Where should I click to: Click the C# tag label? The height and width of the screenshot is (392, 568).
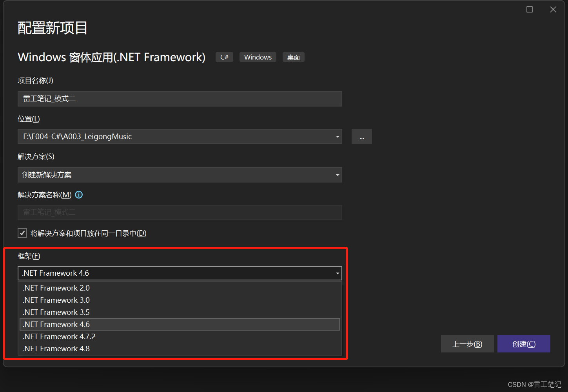point(225,57)
